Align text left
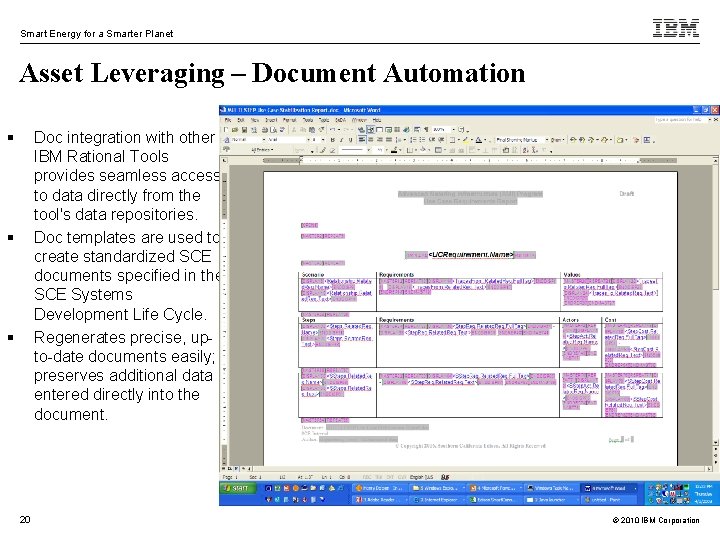This screenshot has height=540, width=720. coord(362,140)
